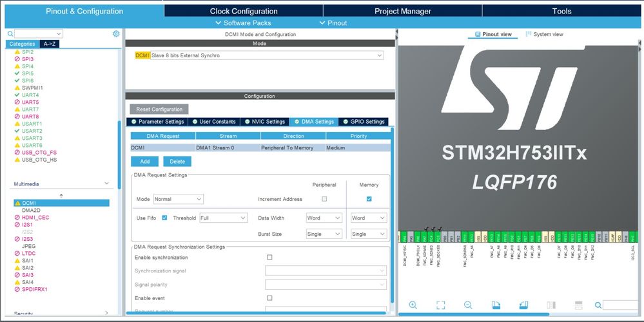Click the pinout horizontal scrollbar
The width and height of the screenshot is (644, 322).
coord(474,314)
